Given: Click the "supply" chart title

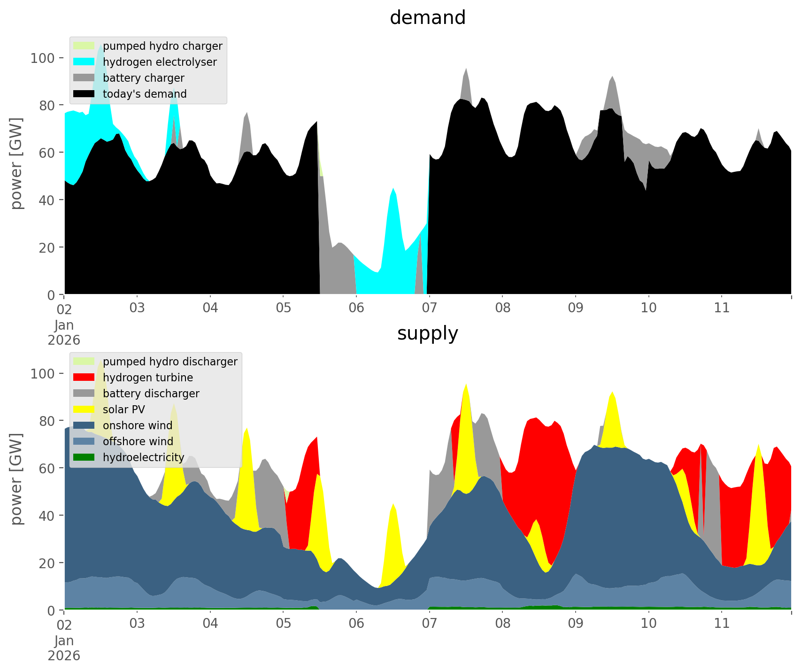Looking at the screenshot, I should tap(427, 333).
